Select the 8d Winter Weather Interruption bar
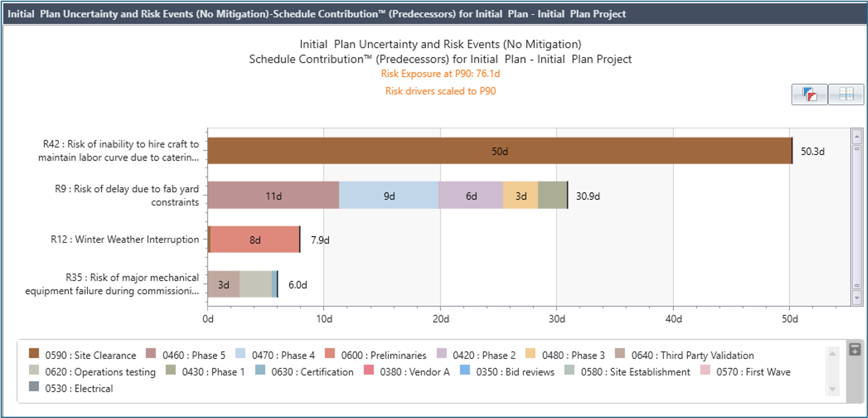This screenshot has height=418, width=868. pos(255,240)
